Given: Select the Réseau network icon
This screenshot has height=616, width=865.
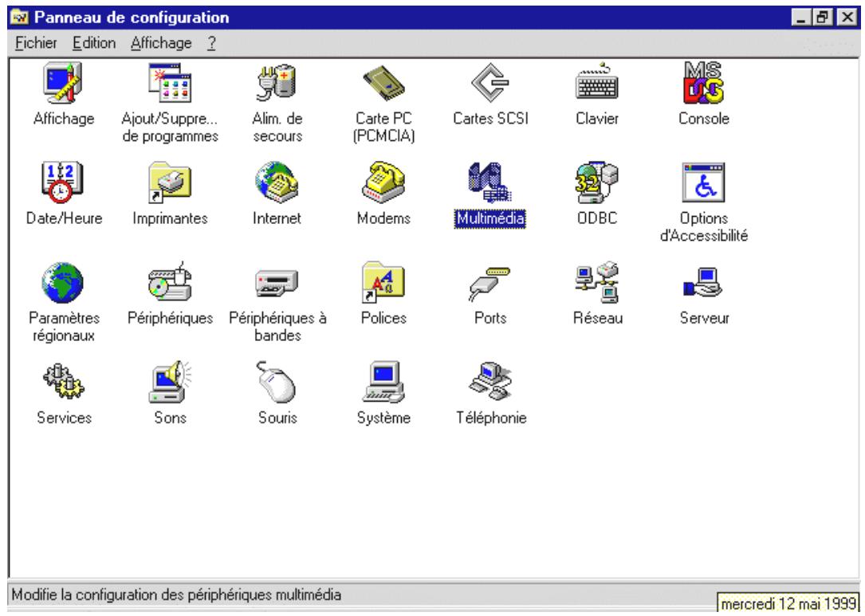Looking at the screenshot, I should point(597,282).
